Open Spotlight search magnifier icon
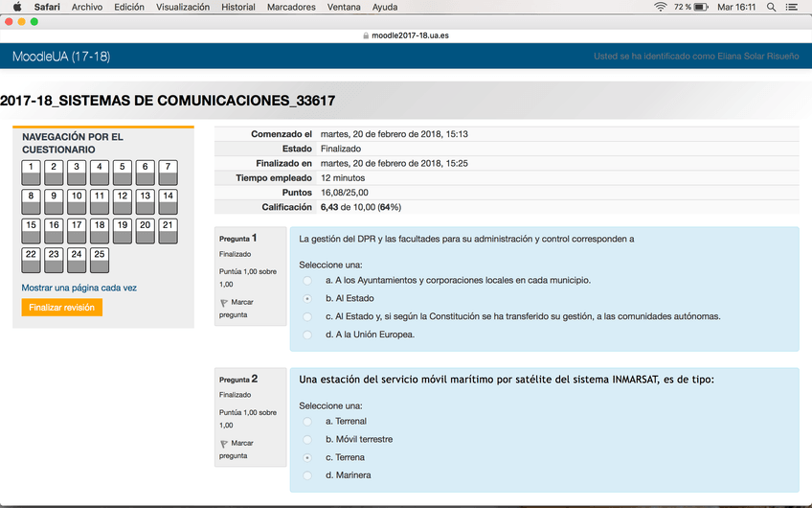 pos(771,7)
